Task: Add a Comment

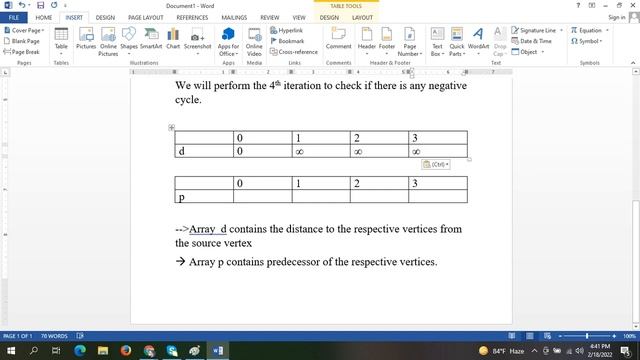Action: pos(338,38)
